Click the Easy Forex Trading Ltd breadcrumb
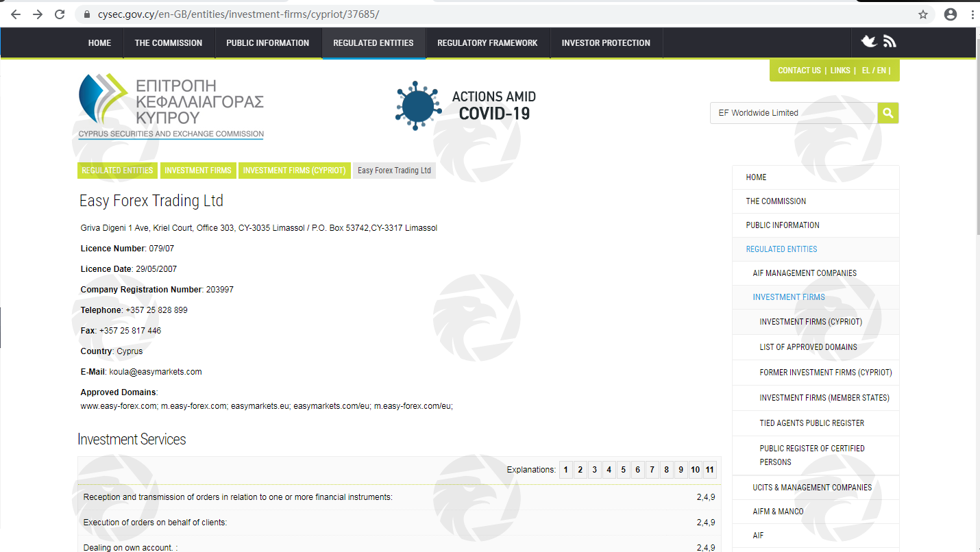Image resolution: width=980 pixels, height=552 pixels. 394,171
